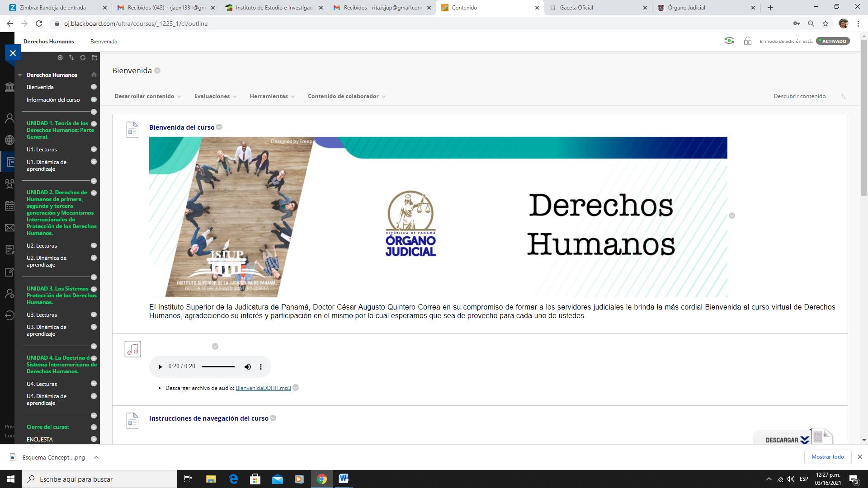Open Instrucciones de navegación del curso link
The width and height of the screenshot is (868, 488).
209,418
